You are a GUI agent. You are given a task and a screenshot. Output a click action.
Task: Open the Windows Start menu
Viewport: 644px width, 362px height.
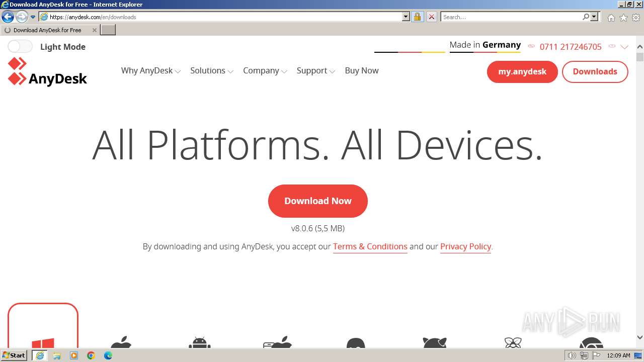pos(14,355)
